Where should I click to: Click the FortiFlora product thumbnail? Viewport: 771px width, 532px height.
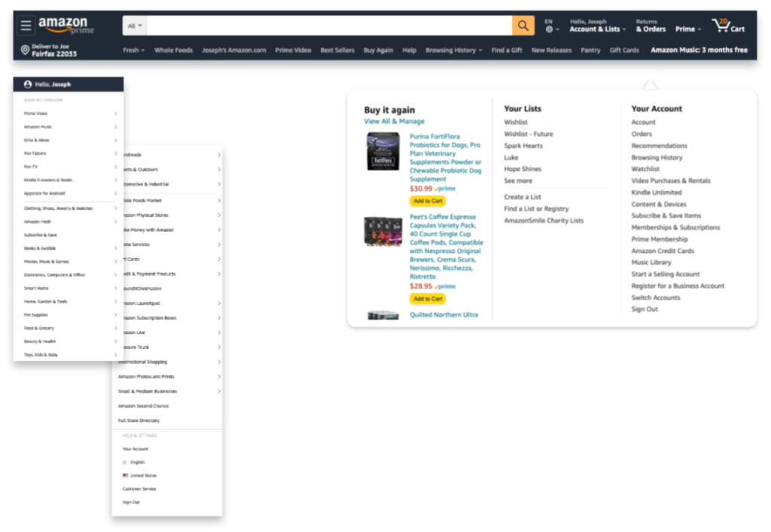click(383, 151)
